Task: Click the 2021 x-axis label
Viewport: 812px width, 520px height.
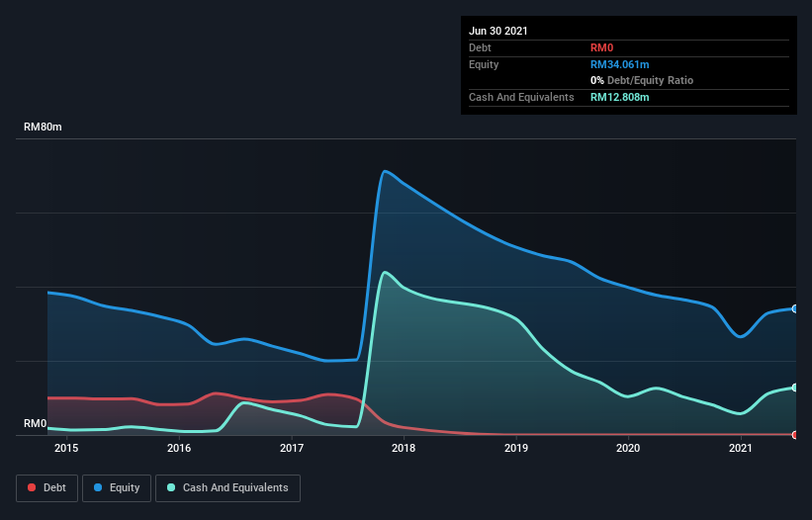Action: [x=741, y=448]
